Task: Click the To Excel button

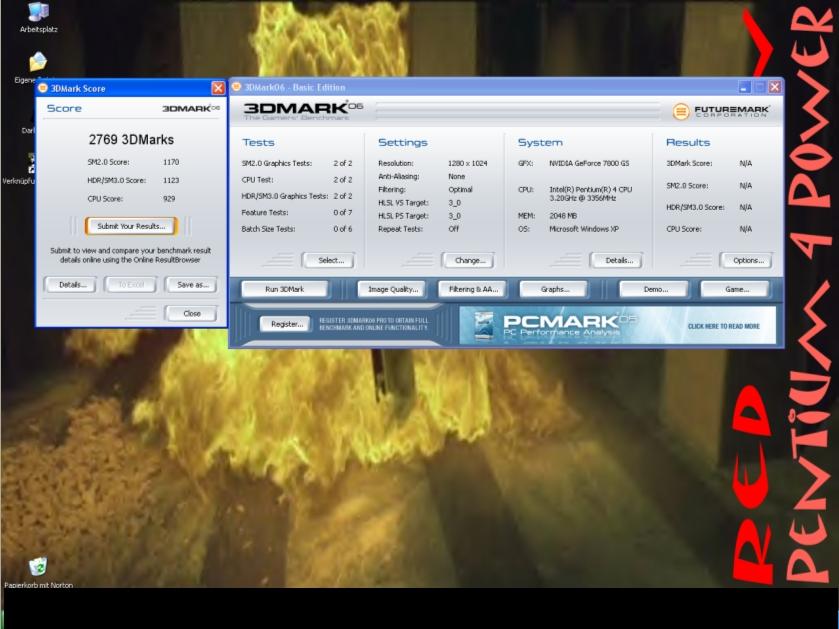Action: pyautogui.click(x=131, y=285)
